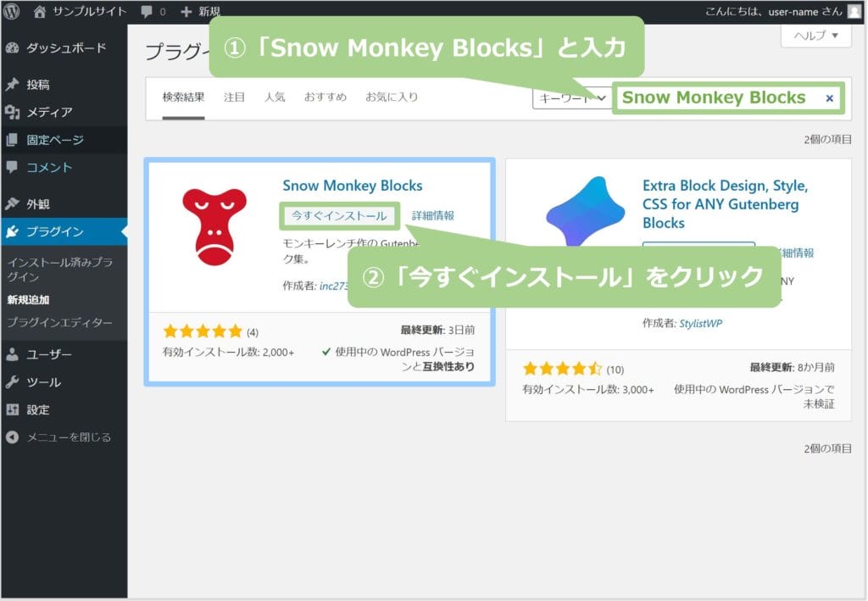Click the StylistWP author link
Viewport: 868px width, 601px height.
[x=700, y=323]
